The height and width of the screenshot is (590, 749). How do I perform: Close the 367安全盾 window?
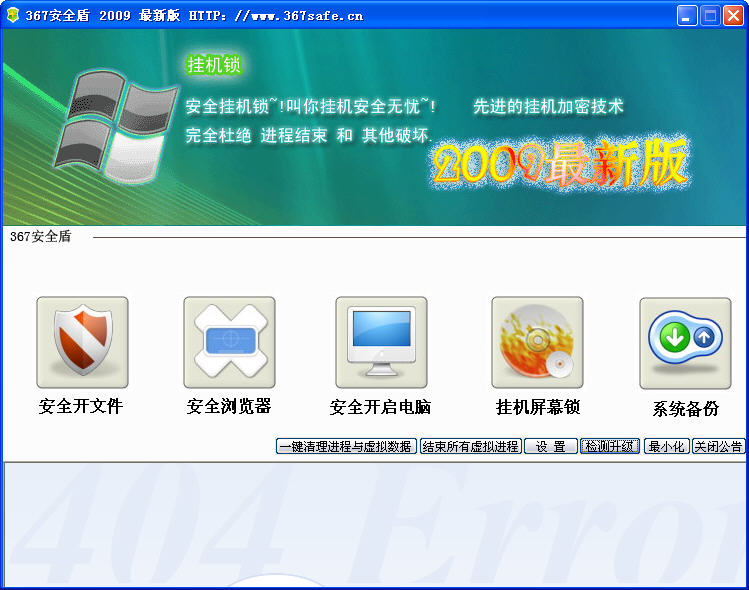coord(733,16)
